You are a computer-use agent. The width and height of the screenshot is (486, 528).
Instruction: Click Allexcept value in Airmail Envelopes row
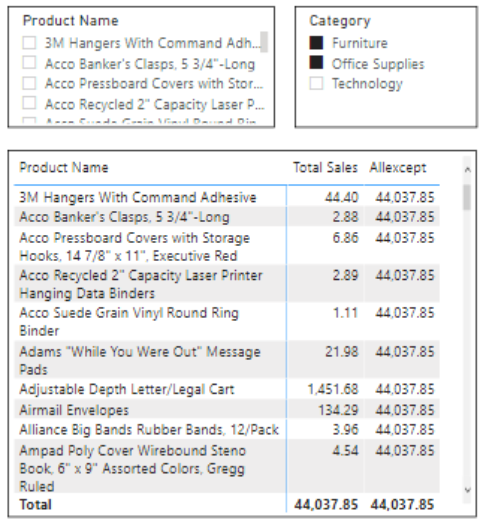tap(405, 410)
